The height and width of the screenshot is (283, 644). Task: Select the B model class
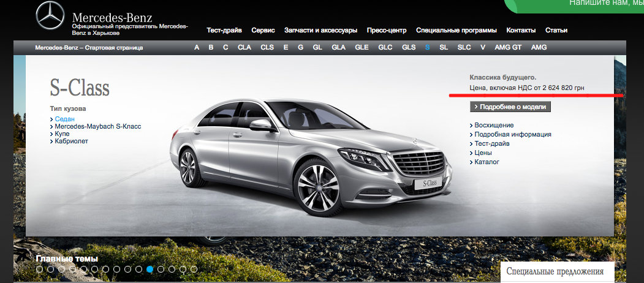(211, 48)
